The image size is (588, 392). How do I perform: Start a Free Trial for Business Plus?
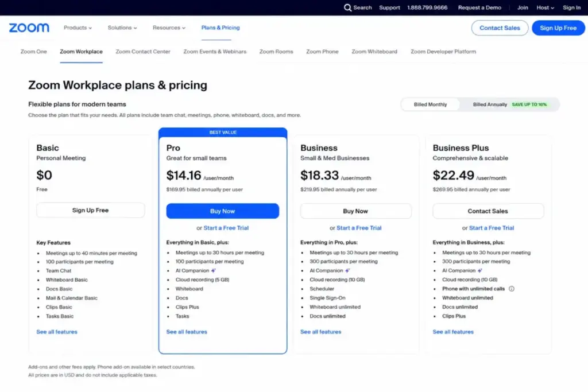[x=492, y=228]
